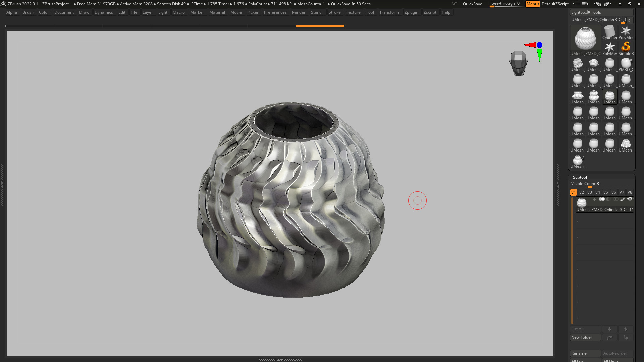This screenshot has height=362, width=644.
Task: Click the PolyCount 711.498 KP status text
Action: [x=270, y=4]
